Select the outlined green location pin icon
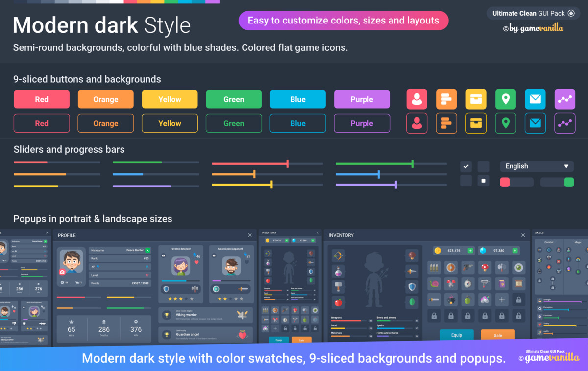 pos(506,123)
